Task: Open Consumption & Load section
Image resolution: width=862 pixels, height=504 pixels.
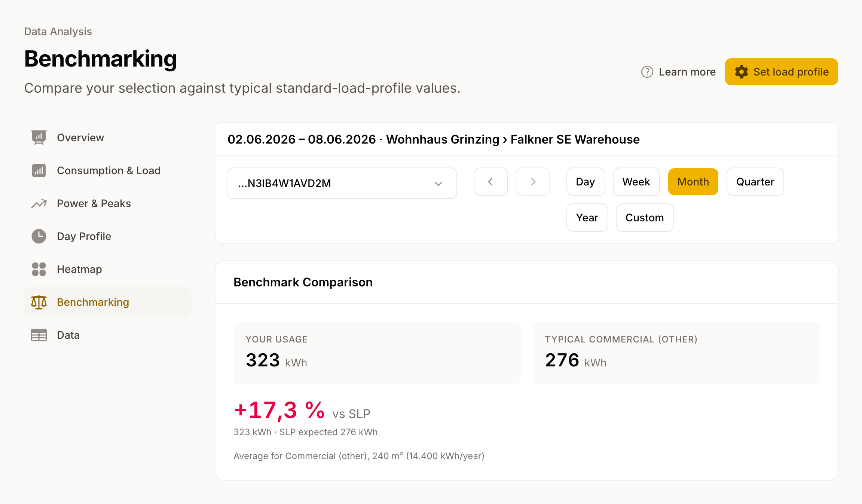Action: (108, 170)
